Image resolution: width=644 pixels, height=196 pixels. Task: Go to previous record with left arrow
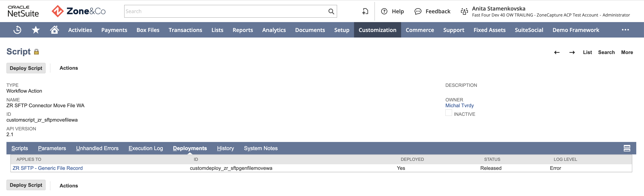[557, 52]
